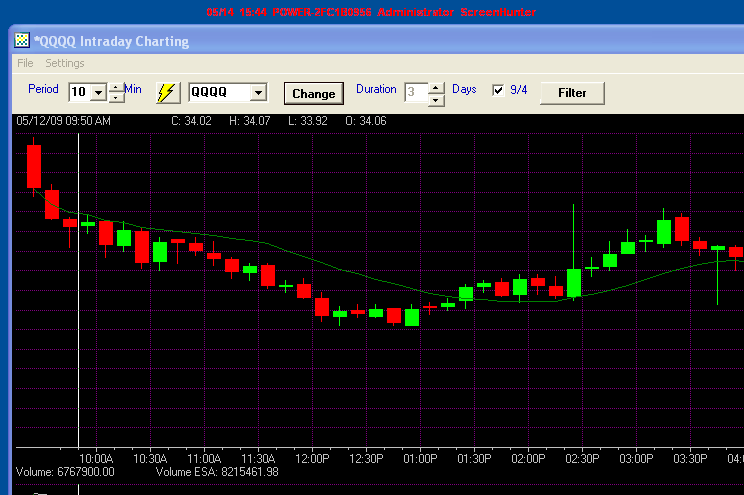Image resolution: width=744 pixels, height=495 pixels.
Task: Open the File menu
Action: [x=25, y=63]
